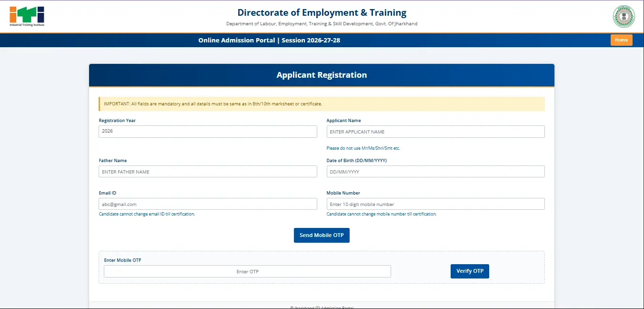Select the Date of Birth field
The width and height of the screenshot is (644, 309).
point(435,172)
